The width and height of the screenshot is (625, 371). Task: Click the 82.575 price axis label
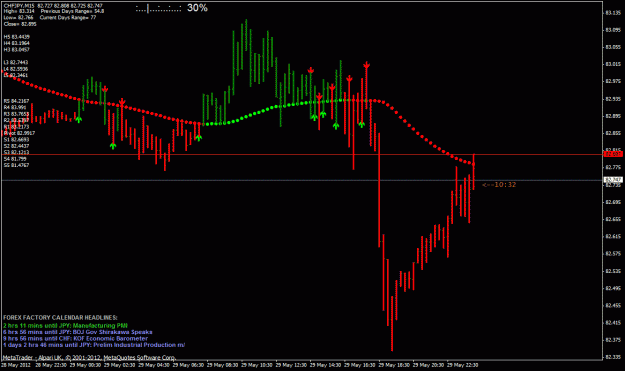click(613, 253)
